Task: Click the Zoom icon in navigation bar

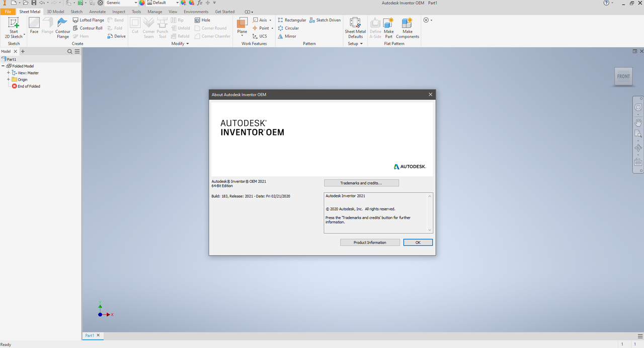Action: pos(638,134)
